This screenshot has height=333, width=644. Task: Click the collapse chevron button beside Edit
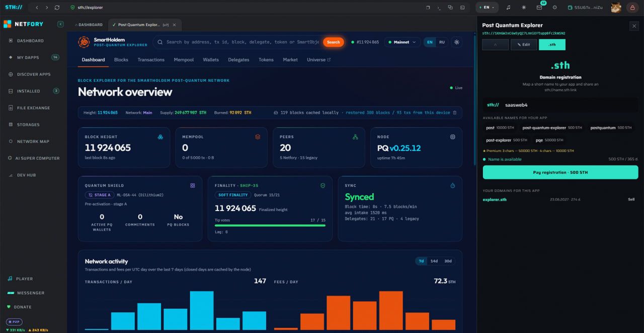495,44
